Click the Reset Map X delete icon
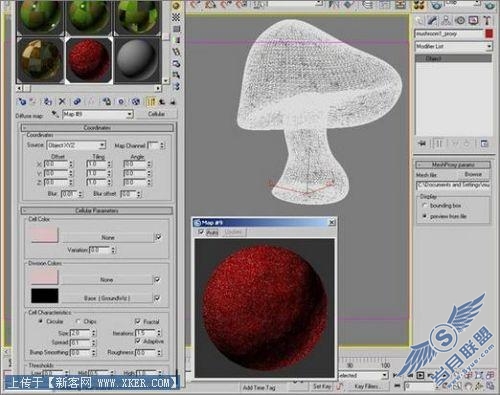This screenshot has height=395, width=500. 62,101
